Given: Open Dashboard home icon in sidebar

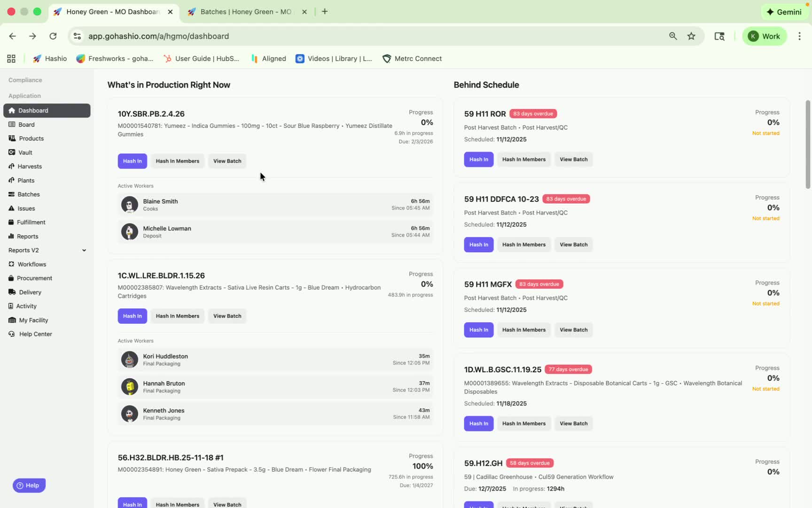Looking at the screenshot, I should coord(12,111).
